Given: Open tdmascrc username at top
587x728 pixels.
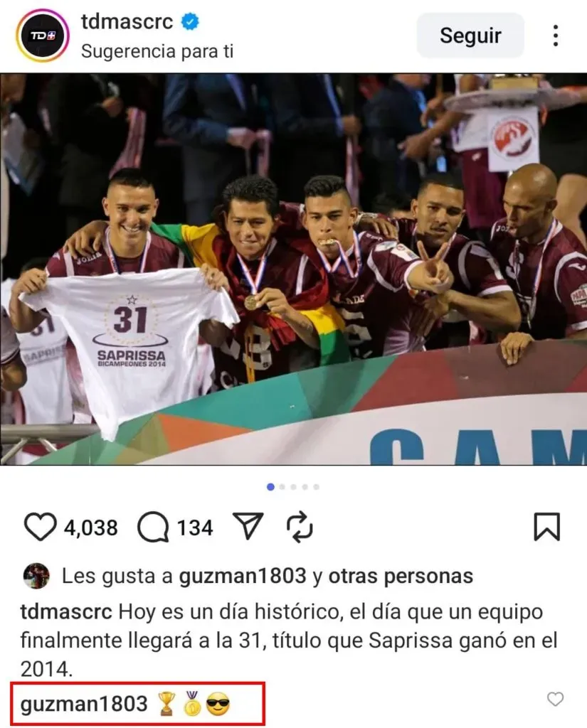Looking at the screenshot, I should 127,22.
